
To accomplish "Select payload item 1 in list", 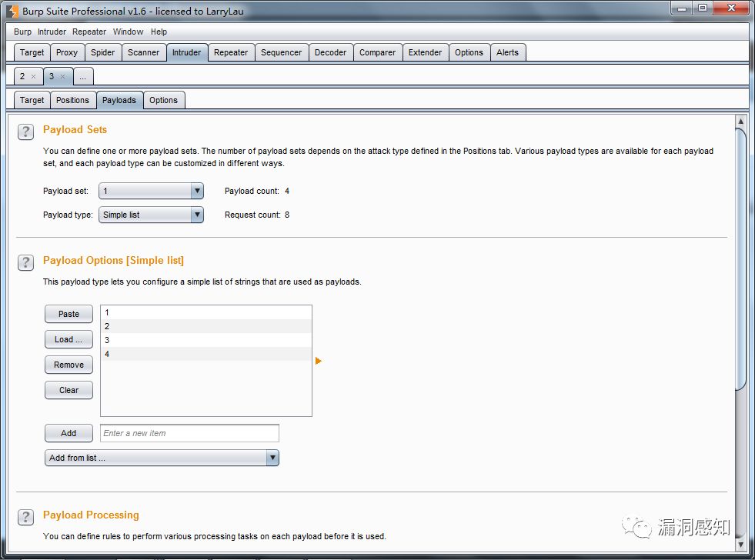I will click(x=206, y=313).
